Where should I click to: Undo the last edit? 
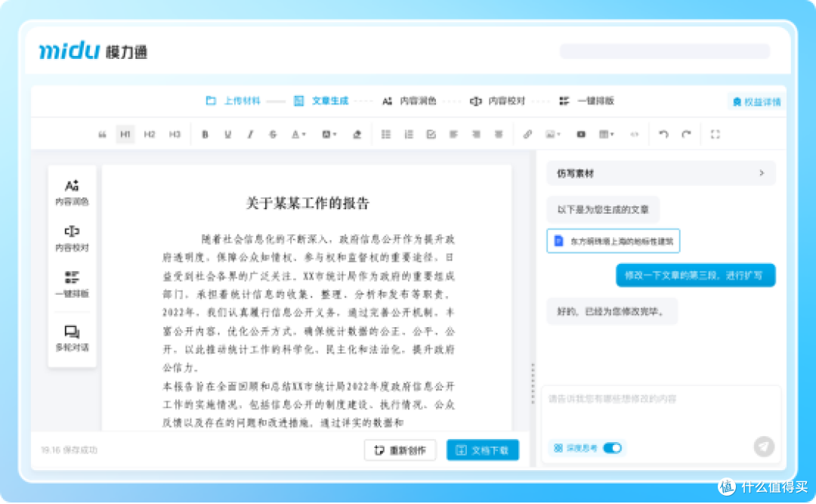click(x=663, y=135)
